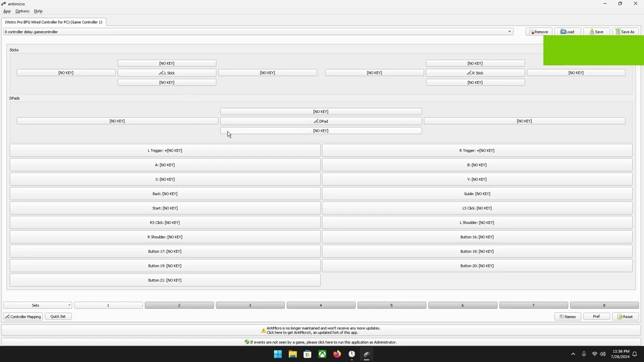The height and width of the screenshot is (362, 644).
Task: Switch to set 6
Action: [462, 305]
